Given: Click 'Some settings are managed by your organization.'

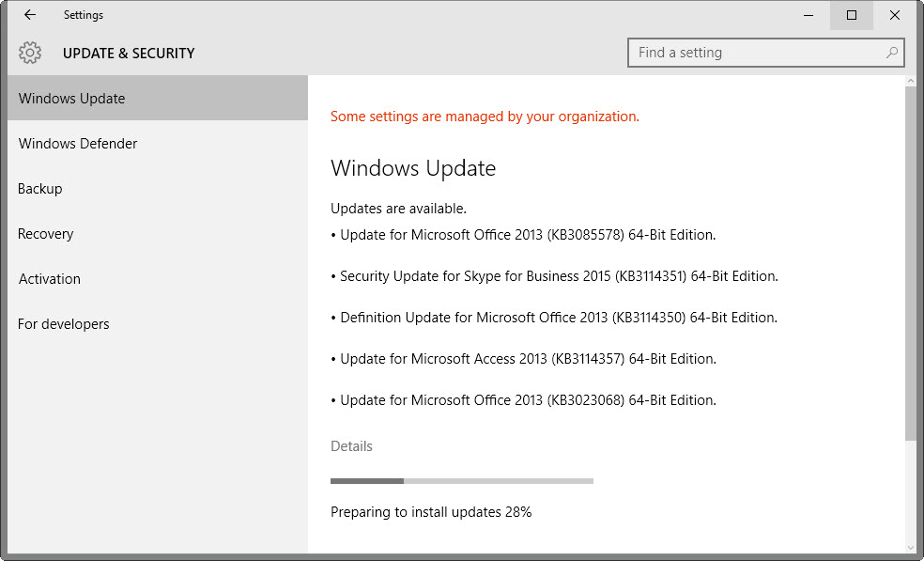Looking at the screenshot, I should (x=485, y=117).
